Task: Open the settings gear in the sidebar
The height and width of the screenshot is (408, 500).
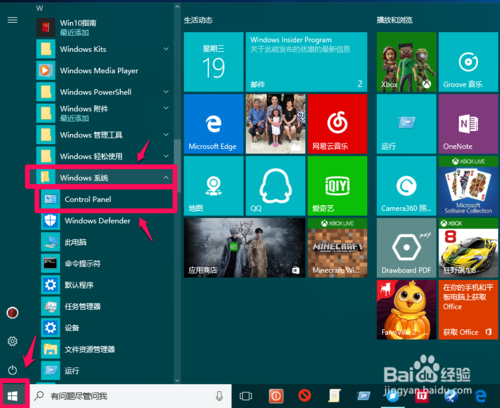Action: pos(12,341)
